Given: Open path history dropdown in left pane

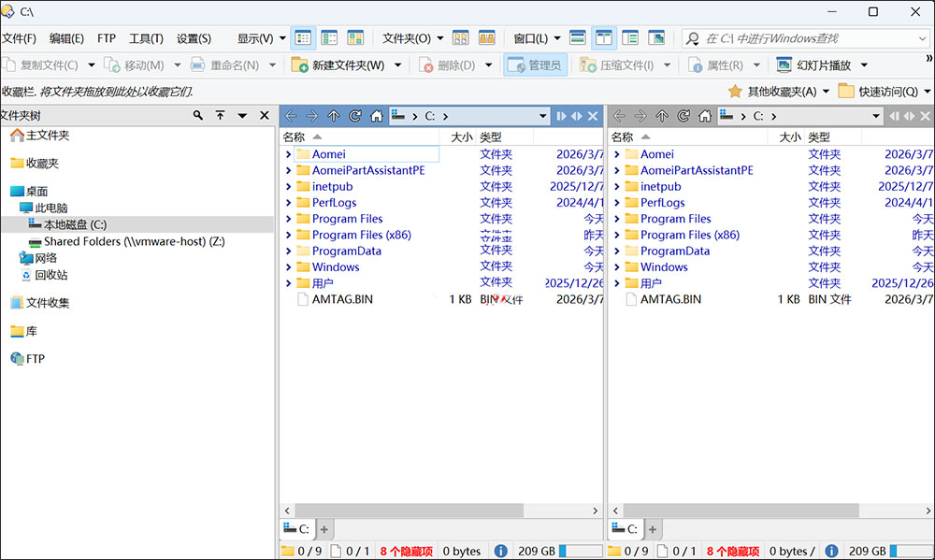Looking at the screenshot, I should click(542, 116).
